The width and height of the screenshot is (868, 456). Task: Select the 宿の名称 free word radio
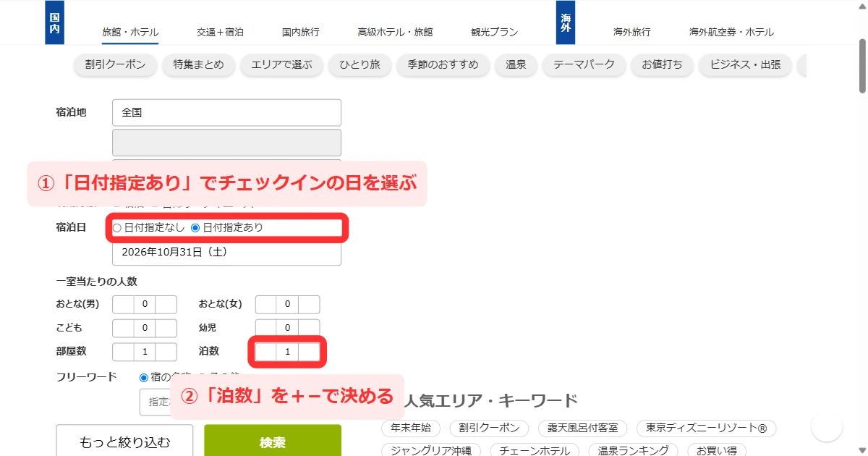click(144, 377)
